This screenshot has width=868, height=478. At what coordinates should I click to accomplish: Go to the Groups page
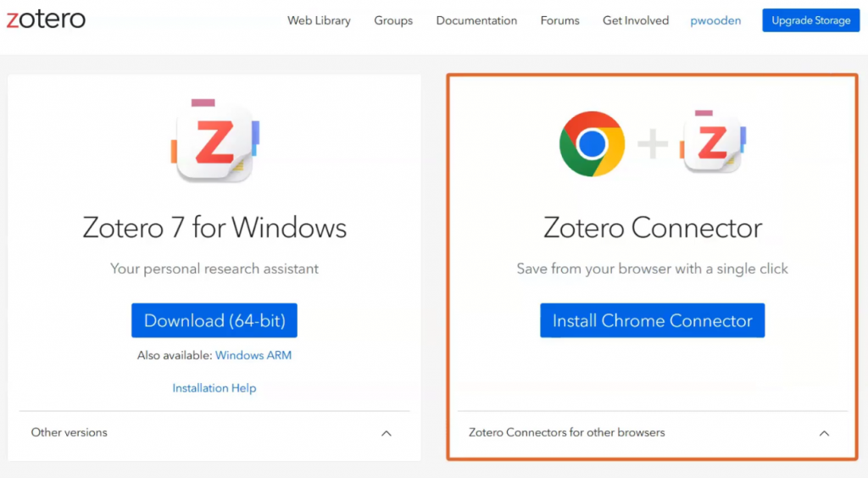coord(393,20)
